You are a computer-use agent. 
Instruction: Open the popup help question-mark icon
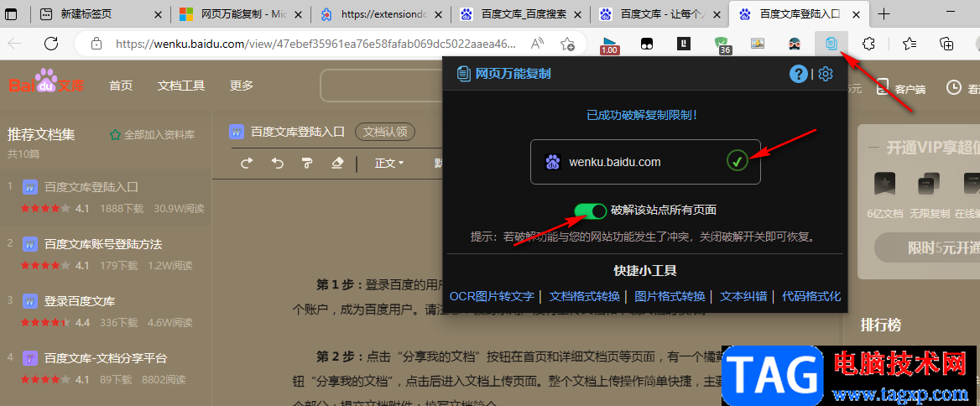coord(798,75)
